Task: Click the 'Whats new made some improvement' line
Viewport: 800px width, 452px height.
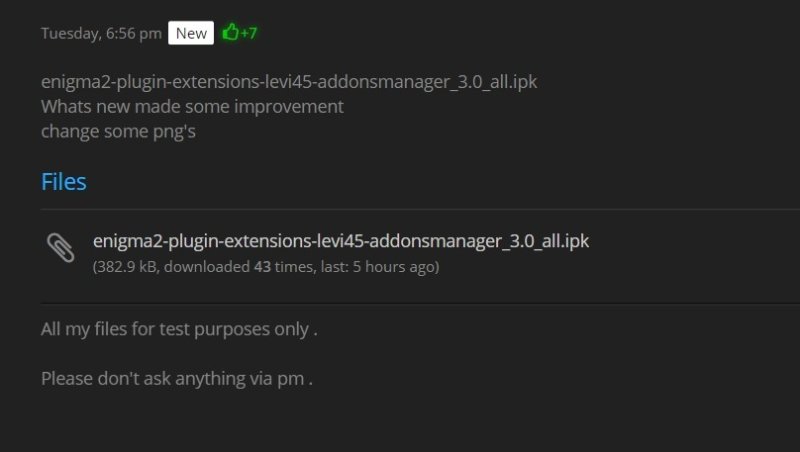Action: tap(192, 107)
